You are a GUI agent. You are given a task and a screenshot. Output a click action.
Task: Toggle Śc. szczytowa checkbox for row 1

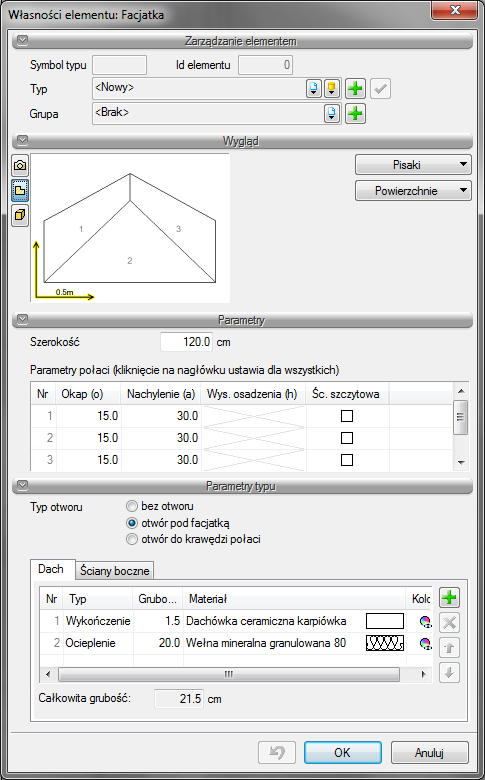click(x=347, y=416)
